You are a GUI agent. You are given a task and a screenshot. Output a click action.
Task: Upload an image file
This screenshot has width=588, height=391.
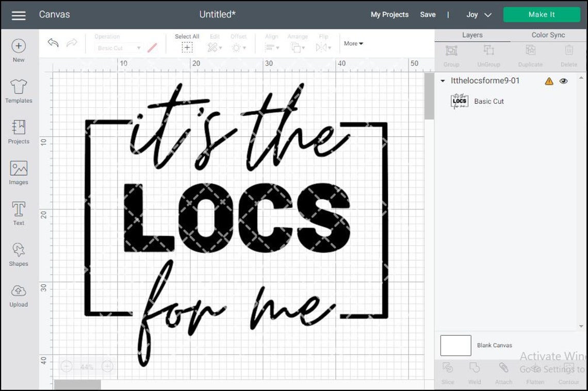tap(19, 296)
